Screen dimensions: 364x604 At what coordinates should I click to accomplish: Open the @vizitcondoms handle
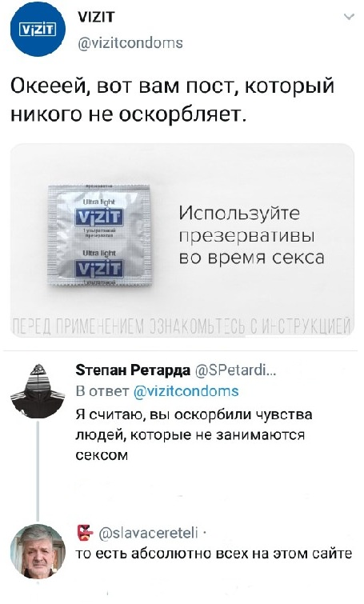pyautogui.click(x=130, y=42)
